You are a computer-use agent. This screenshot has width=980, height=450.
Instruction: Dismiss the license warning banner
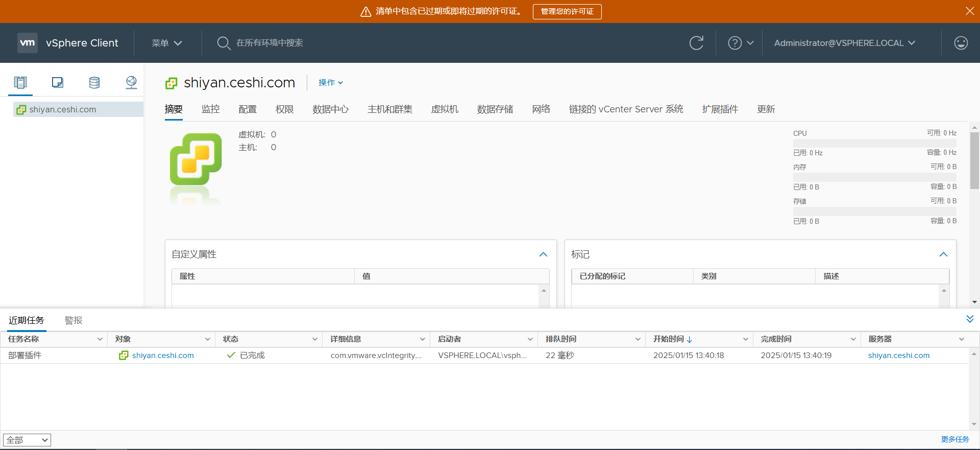point(970,11)
